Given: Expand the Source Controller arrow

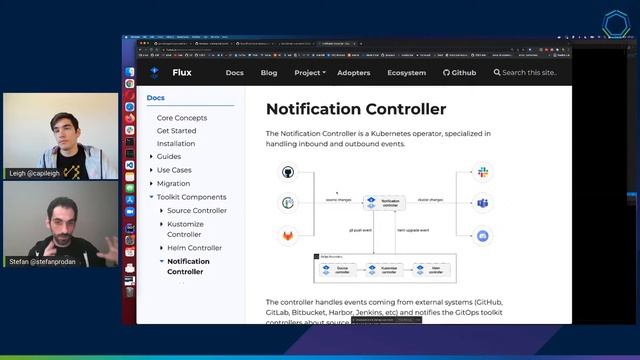Looking at the screenshot, I should click(161, 211).
